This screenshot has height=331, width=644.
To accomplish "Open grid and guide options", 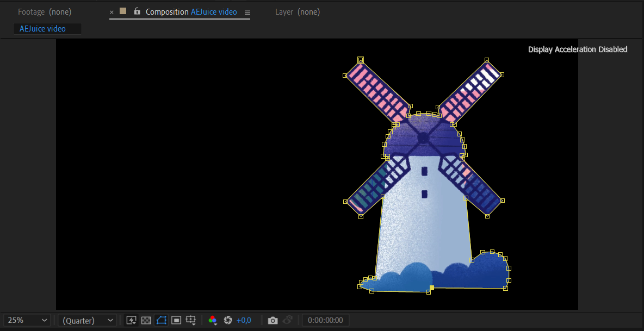I will [x=190, y=320].
